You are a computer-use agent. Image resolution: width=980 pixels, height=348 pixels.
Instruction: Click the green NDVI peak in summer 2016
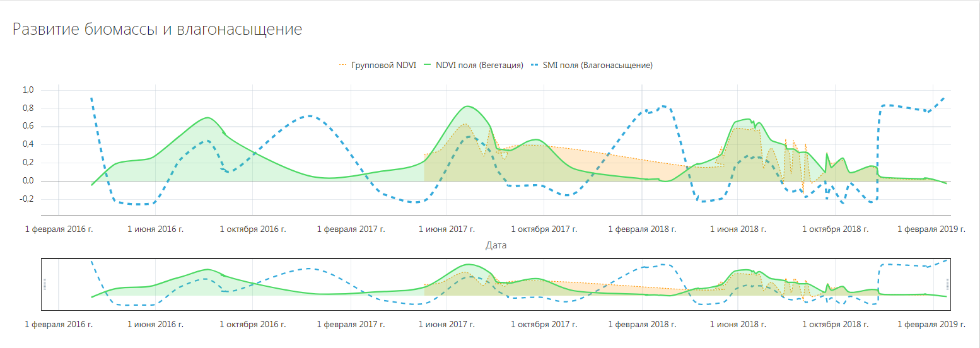click(x=207, y=118)
